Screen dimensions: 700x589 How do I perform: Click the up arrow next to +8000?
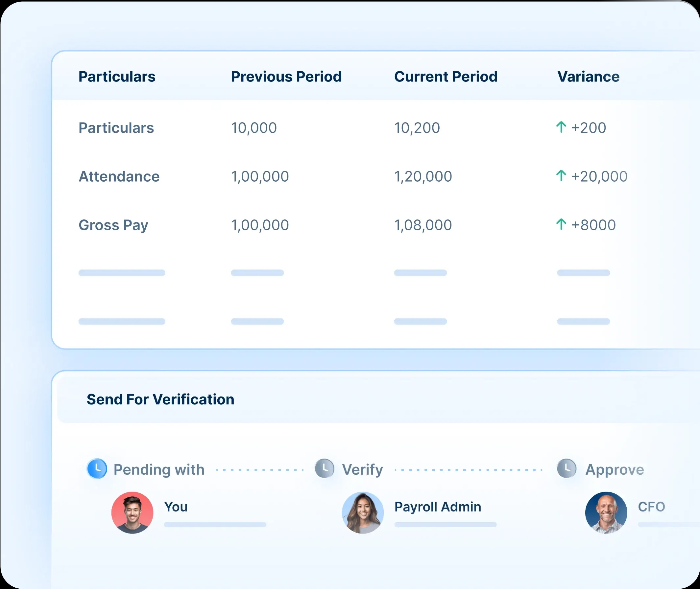point(562,225)
